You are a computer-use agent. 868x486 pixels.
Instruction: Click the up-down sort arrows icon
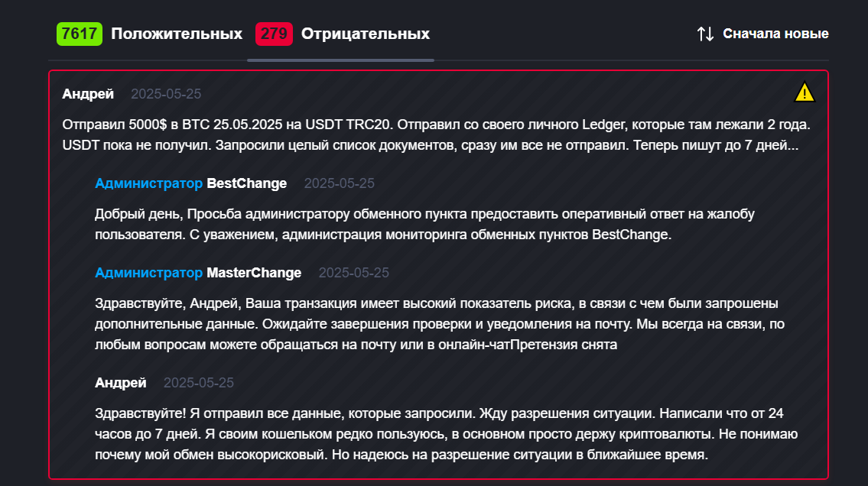(x=705, y=34)
